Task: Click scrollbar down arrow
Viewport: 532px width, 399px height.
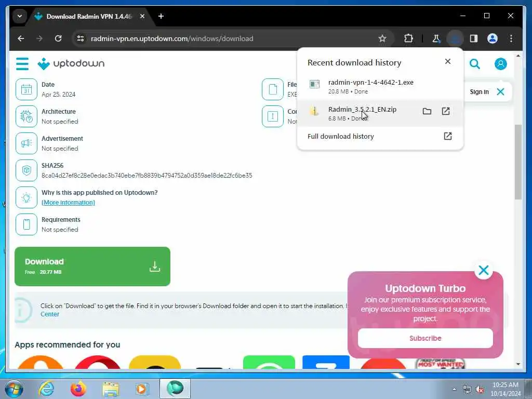Action: [x=518, y=364]
